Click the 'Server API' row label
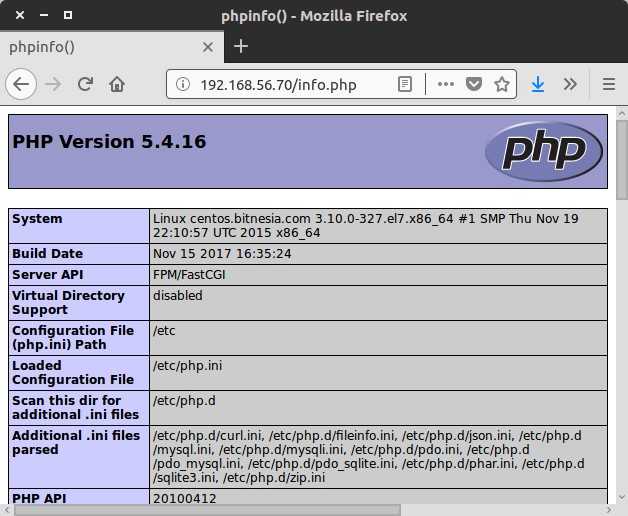 tap(48, 275)
